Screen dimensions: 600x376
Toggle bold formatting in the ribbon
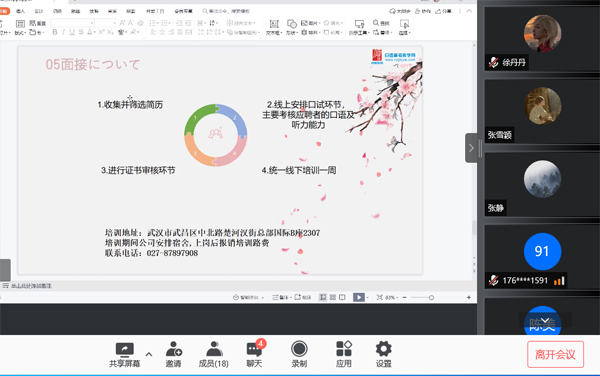[x=55, y=32]
